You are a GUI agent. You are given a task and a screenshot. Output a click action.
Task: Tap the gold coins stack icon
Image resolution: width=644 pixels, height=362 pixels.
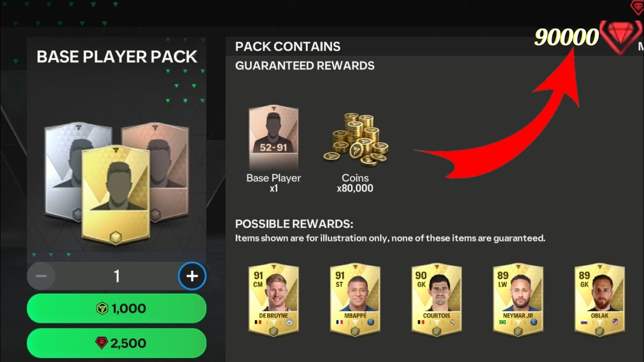coord(355,138)
